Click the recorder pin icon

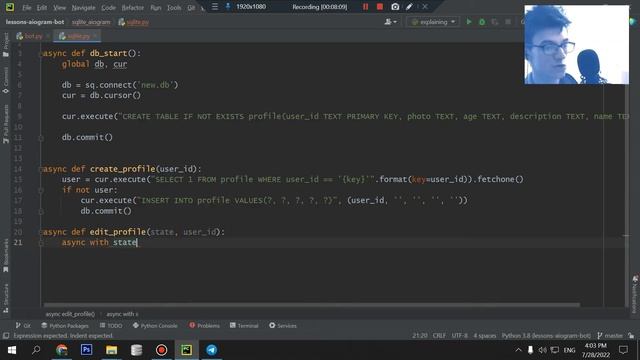(228, 7)
